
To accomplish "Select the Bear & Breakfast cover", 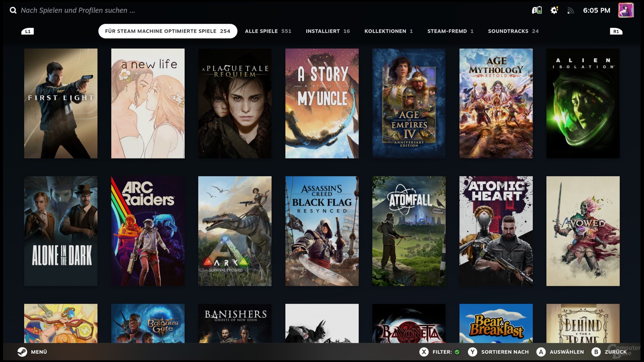I will pos(496,323).
